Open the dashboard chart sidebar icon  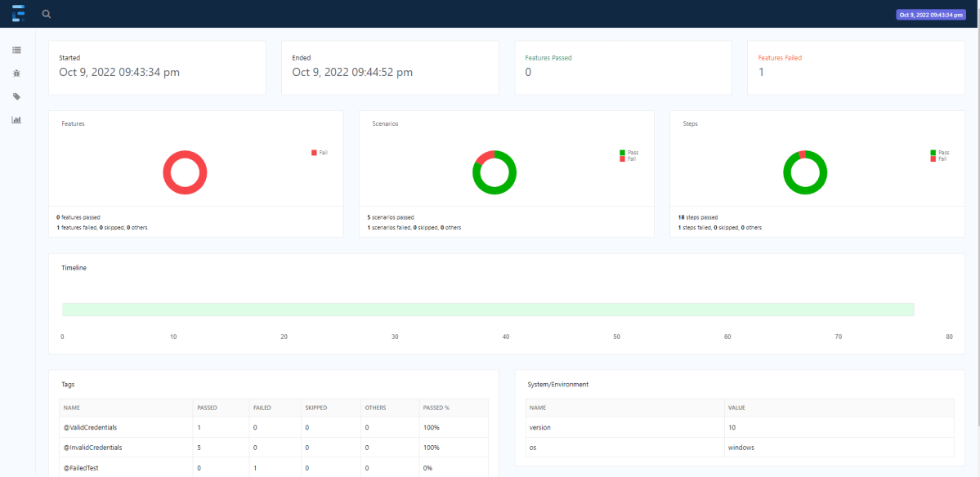click(16, 120)
